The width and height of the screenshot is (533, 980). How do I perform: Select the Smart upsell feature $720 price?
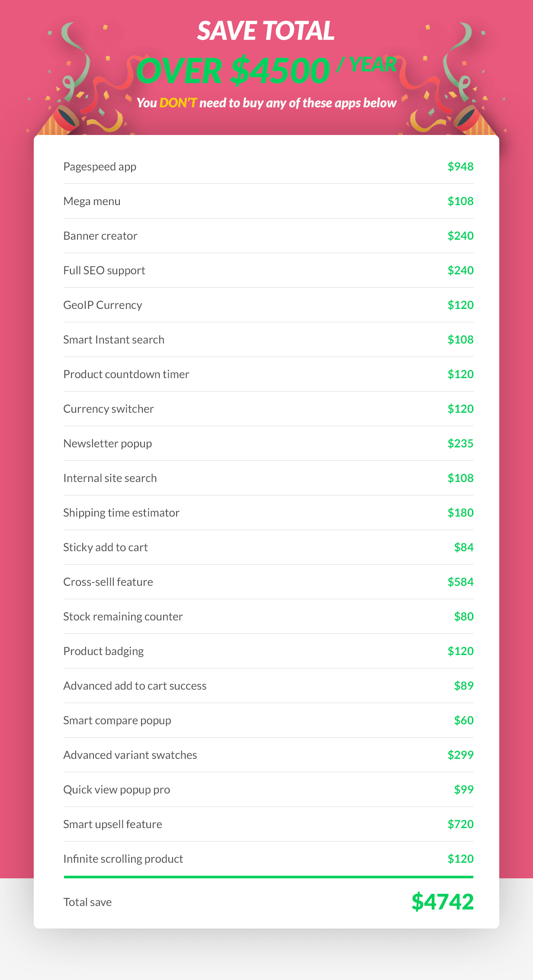coord(460,824)
